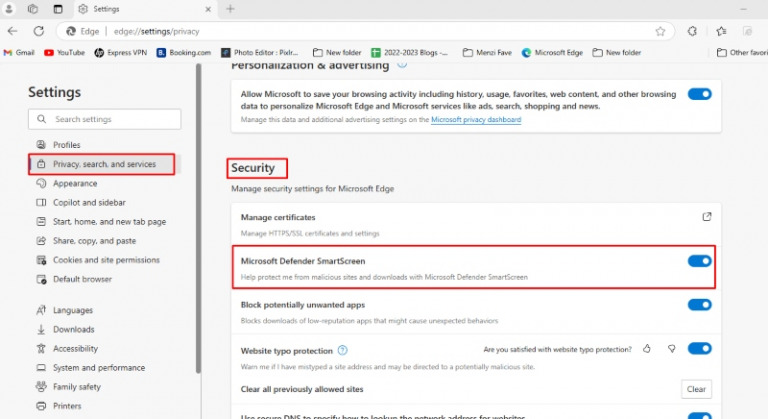Toggle personalization and advertising data switch

click(699, 94)
